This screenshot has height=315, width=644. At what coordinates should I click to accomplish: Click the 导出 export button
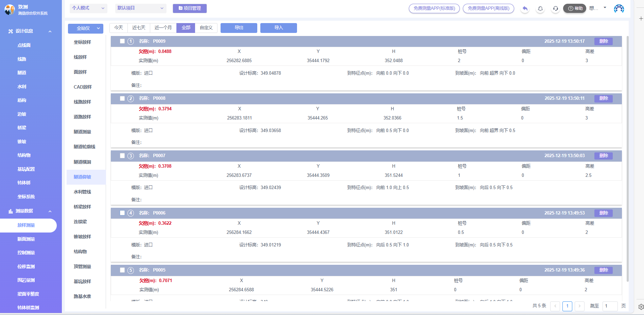point(239,28)
